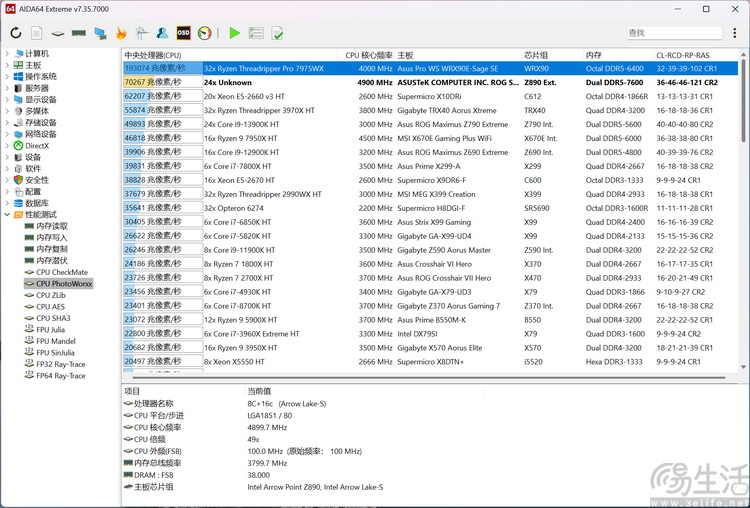Screen dimensions: 750x508
Task: Click the results list toolbar icon
Action: pyautogui.click(x=256, y=33)
